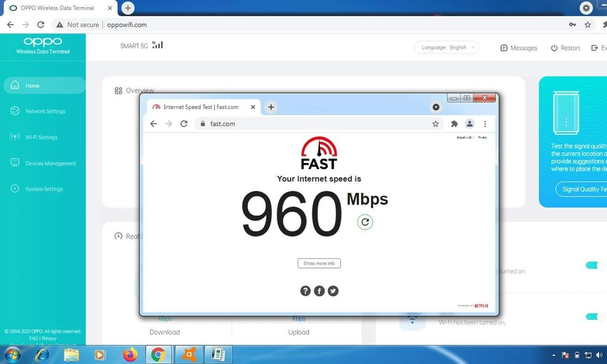The height and width of the screenshot is (364, 607).
Task: Toggle the Wi-Fi turned on switch
Action: click(x=595, y=317)
